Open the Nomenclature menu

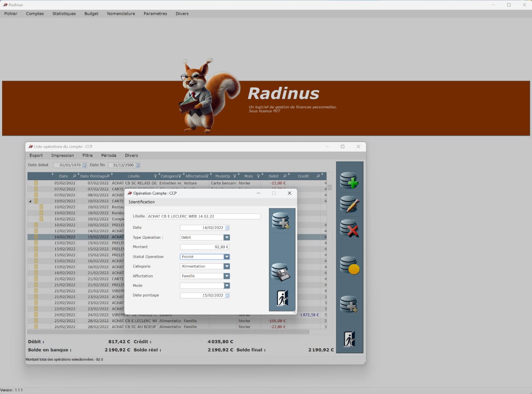(121, 13)
